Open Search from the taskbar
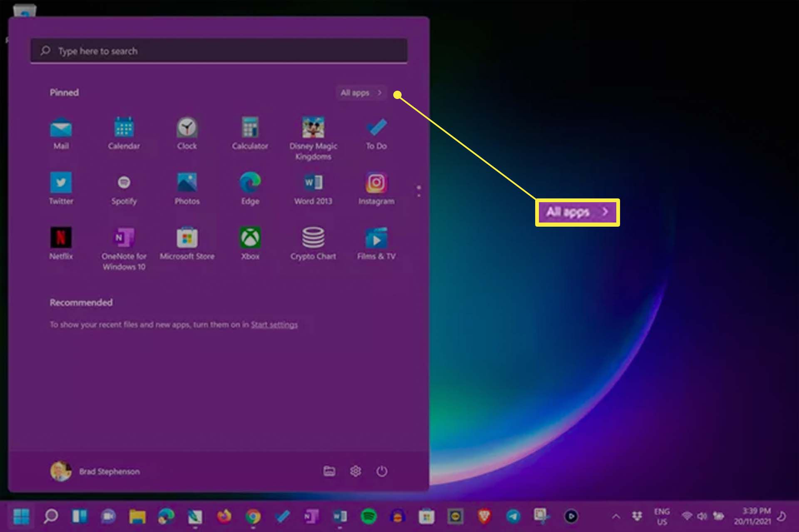799x532 pixels. click(51, 517)
